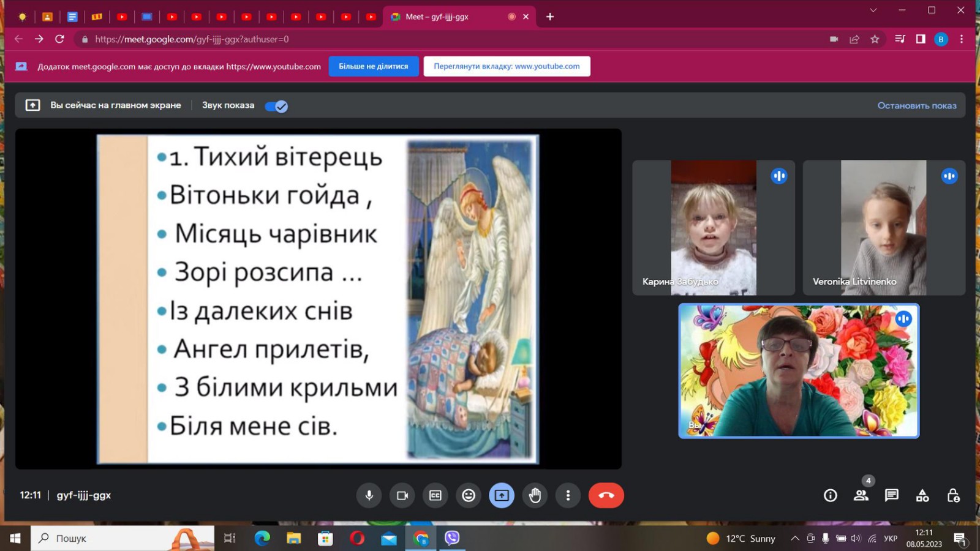
Task: Open media controls icon in Chrome toolbar
Action: tap(900, 39)
